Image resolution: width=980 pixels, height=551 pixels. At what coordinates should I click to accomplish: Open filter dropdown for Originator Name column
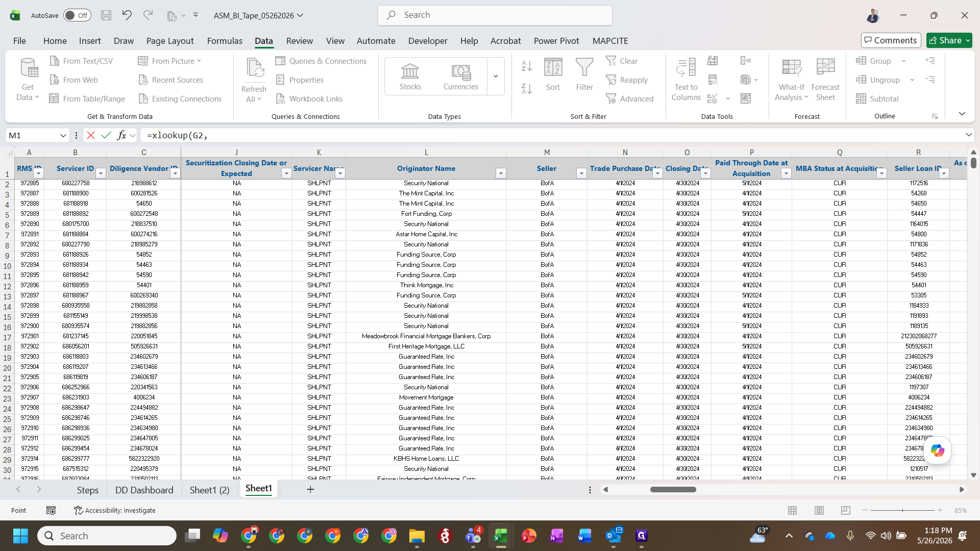501,173
